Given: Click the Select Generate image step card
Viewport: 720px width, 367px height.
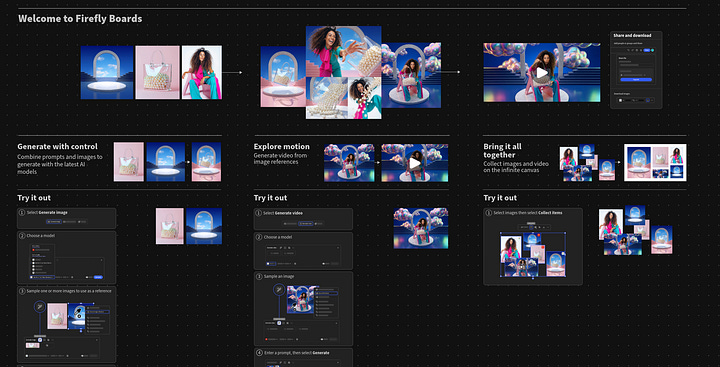Looking at the screenshot, I should (67, 218).
